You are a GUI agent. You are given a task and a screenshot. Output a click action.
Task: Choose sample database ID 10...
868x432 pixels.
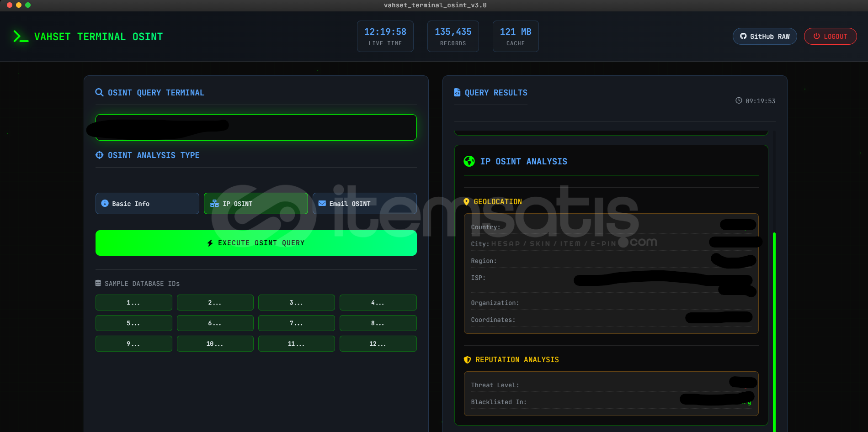pyautogui.click(x=215, y=343)
